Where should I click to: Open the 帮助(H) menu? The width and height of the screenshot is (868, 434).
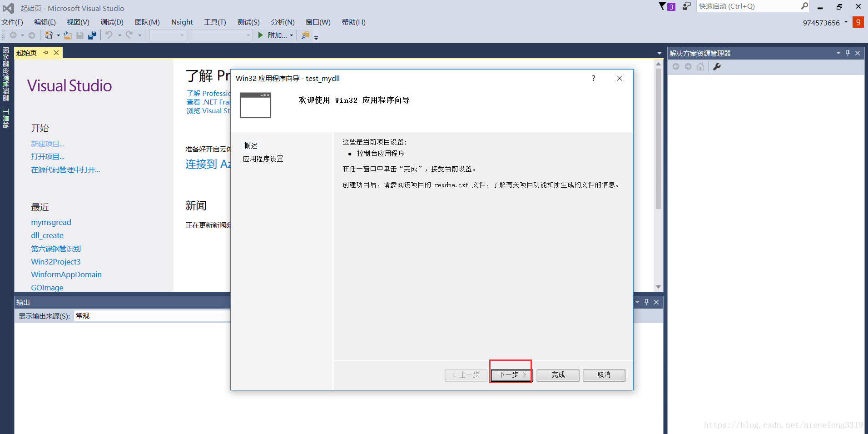[x=354, y=22]
